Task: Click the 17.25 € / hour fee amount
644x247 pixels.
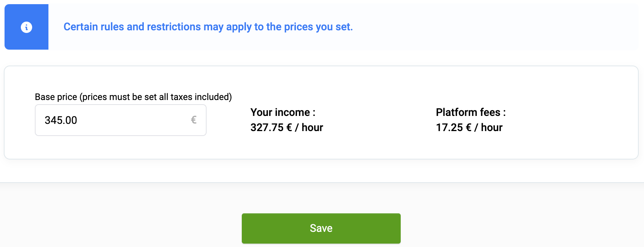Action: coord(469,128)
